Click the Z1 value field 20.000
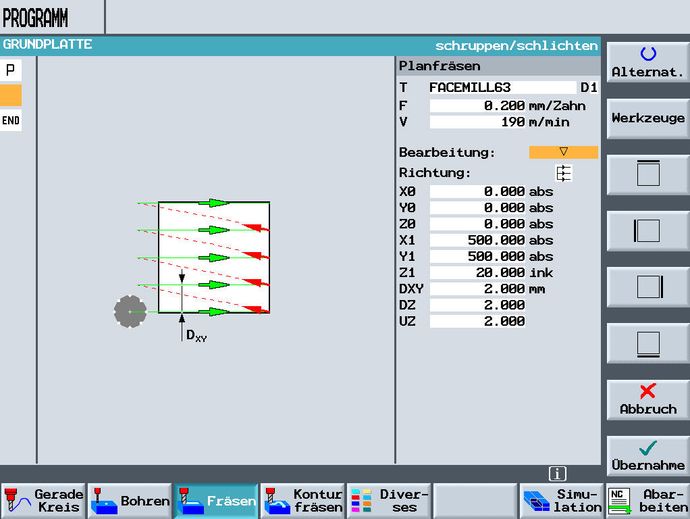690x519 pixels. 477,272
